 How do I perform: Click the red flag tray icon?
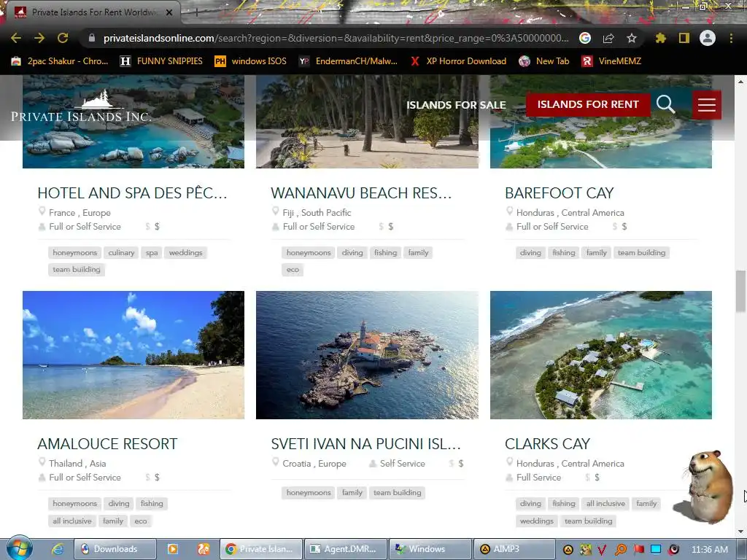pyautogui.click(x=638, y=549)
